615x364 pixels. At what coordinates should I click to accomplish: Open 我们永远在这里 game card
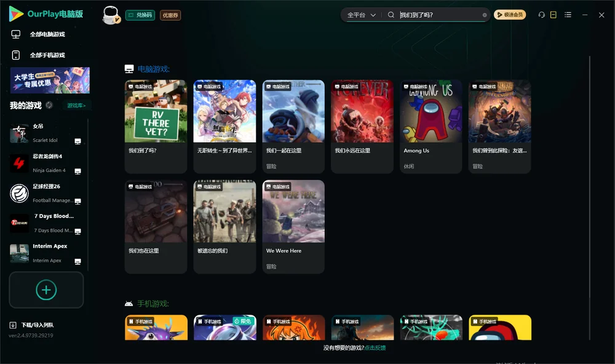click(x=362, y=126)
